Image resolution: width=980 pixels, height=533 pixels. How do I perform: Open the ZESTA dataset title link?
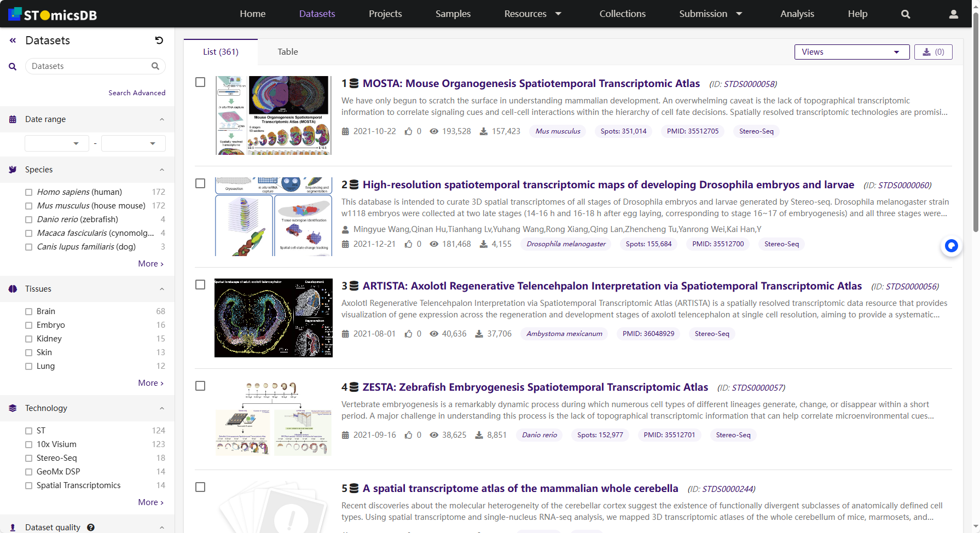click(x=535, y=387)
